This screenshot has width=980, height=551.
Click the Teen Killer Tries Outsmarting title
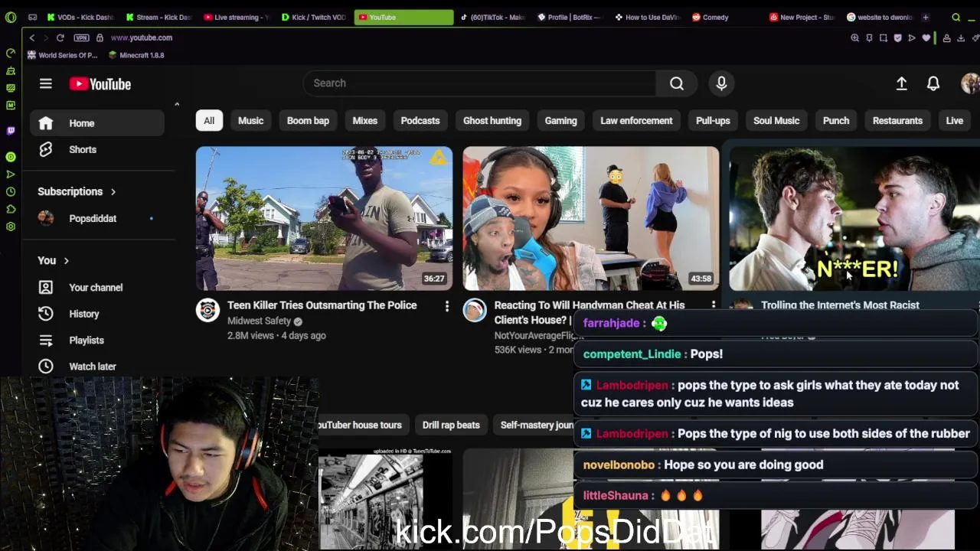[322, 305]
